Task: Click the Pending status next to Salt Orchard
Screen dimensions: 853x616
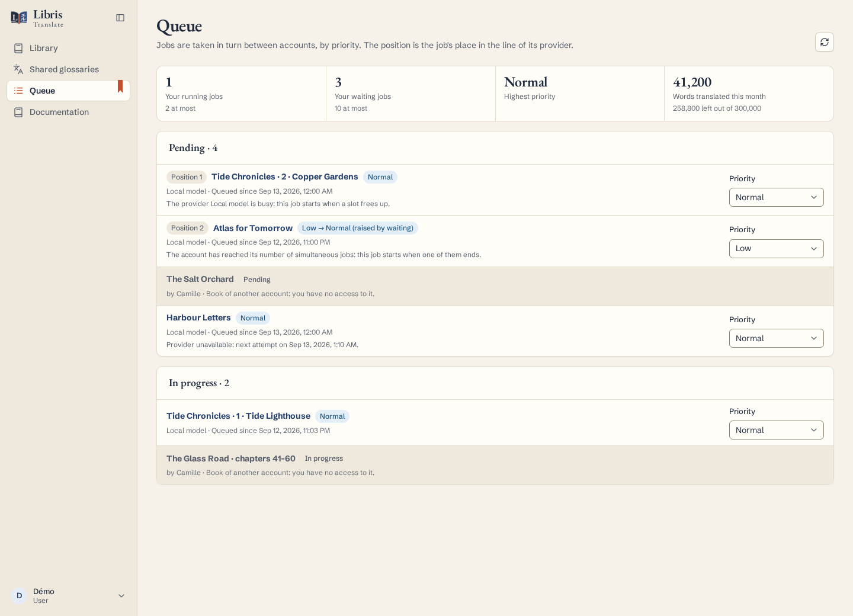Action: pyautogui.click(x=257, y=280)
